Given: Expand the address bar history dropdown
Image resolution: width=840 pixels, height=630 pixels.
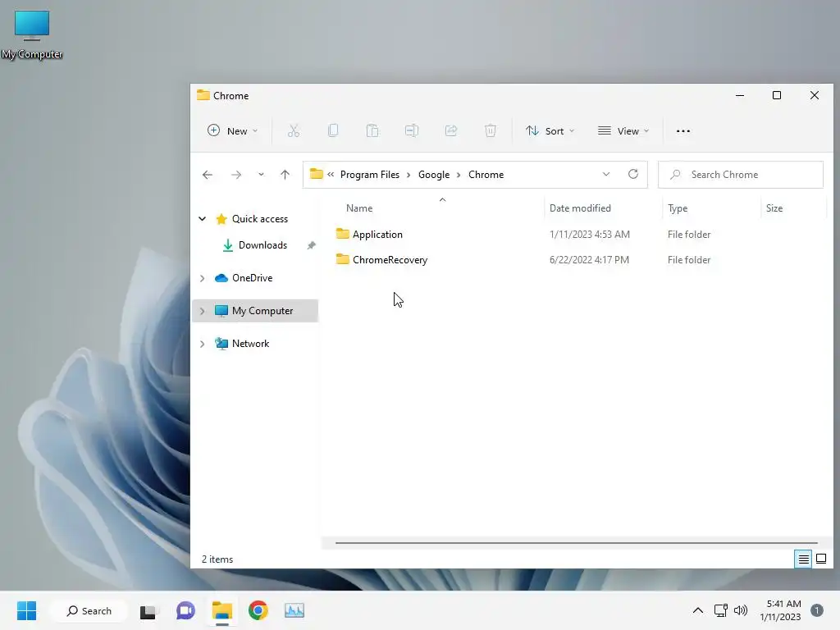Looking at the screenshot, I should [x=606, y=174].
